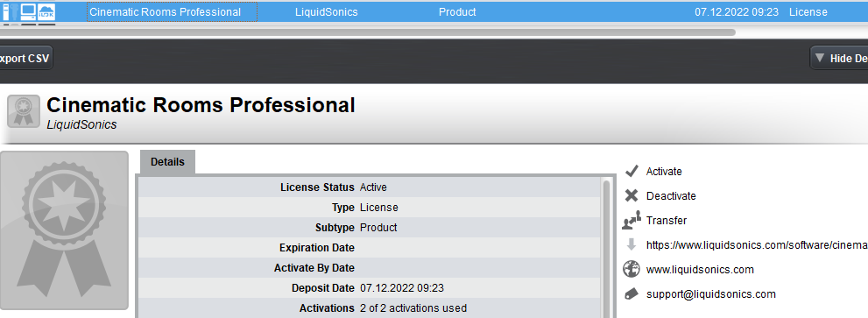Click the 07.12.2022 09:23 deposit date cell

(x=737, y=11)
